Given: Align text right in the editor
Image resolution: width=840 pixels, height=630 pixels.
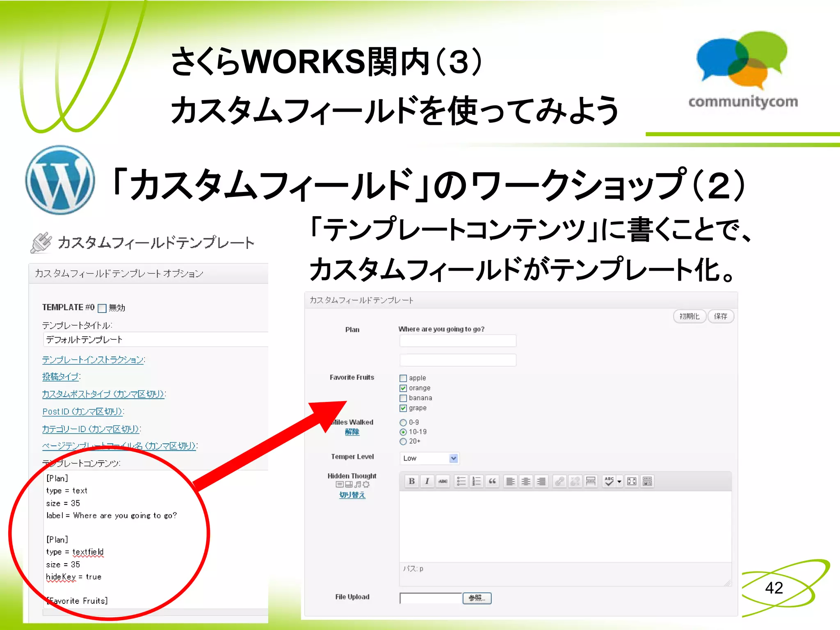Looking at the screenshot, I should coord(541,481).
